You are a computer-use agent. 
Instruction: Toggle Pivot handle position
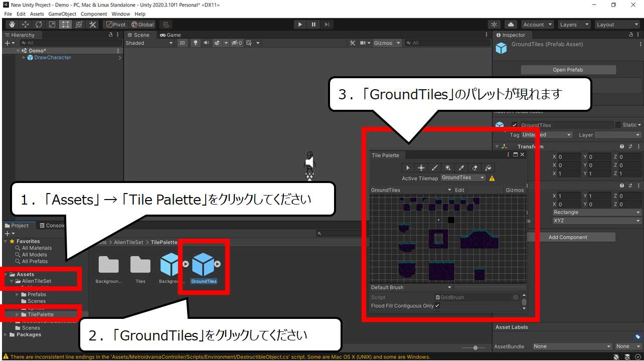point(116,25)
